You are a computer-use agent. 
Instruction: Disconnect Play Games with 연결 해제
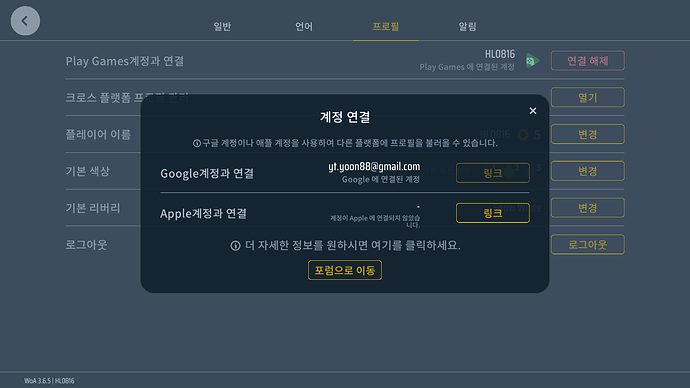(x=587, y=61)
